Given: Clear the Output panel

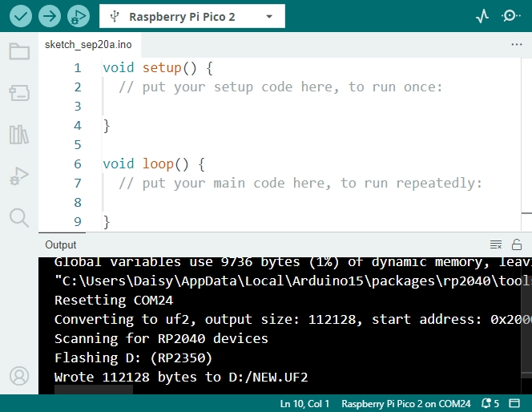Looking at the screenshot, I should [496, 244].
